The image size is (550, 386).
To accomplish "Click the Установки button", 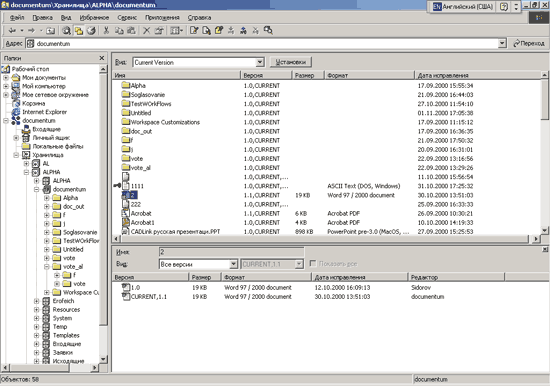I will click(x=290, y=62).
